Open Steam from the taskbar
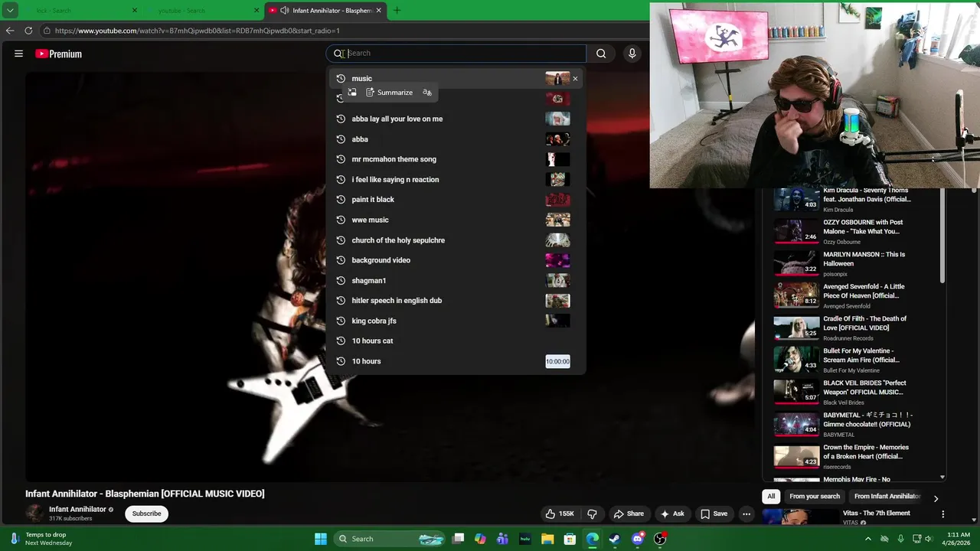 click(x=615, y=539)
